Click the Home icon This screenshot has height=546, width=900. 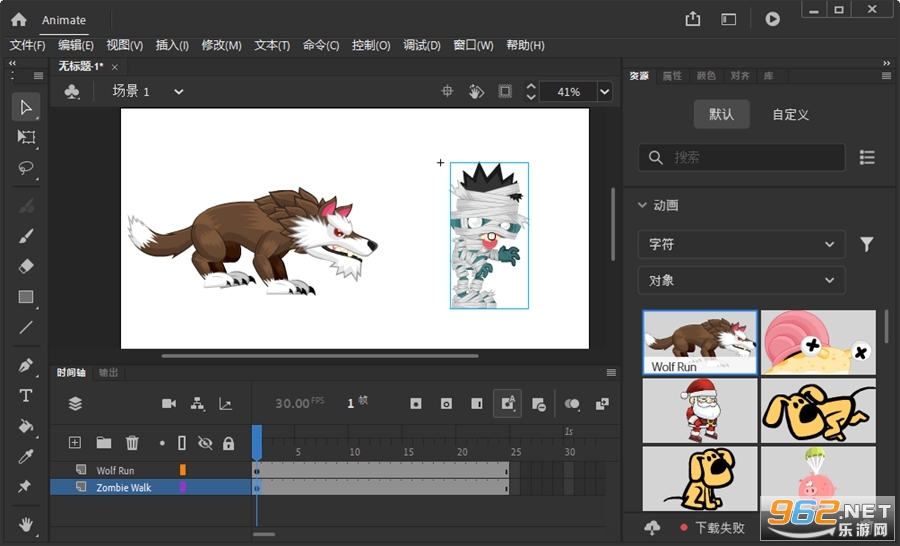coord(18,20)
